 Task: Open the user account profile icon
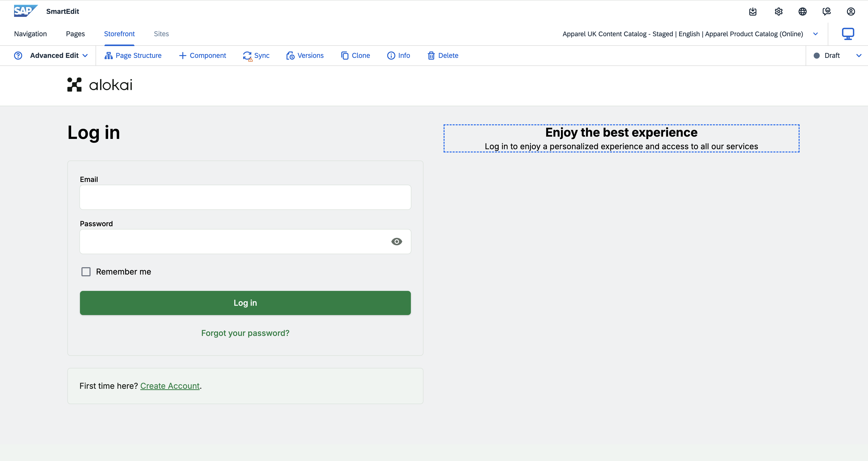pyautogui.click(x=851, y=12)
